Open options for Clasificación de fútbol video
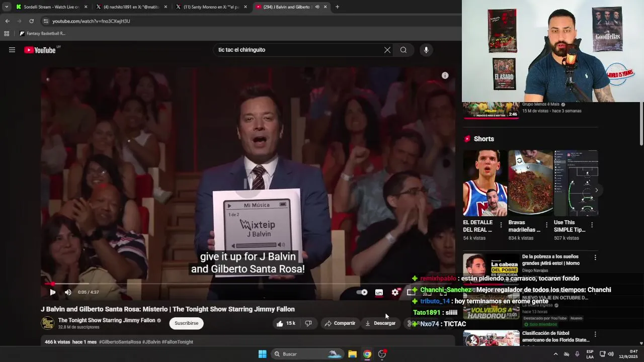This screenshot has height=362, width=644. pyautogui.click(x=595, y=334)
